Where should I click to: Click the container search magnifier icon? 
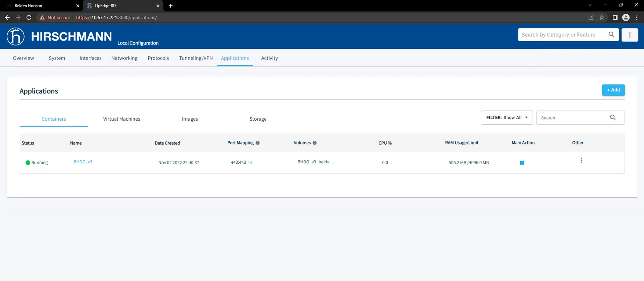point(613,118)
